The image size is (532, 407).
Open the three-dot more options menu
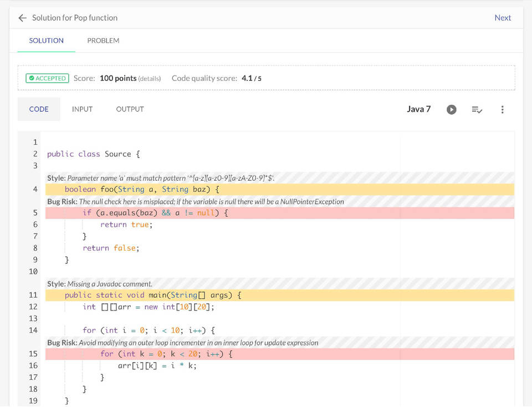coord(502,110)
